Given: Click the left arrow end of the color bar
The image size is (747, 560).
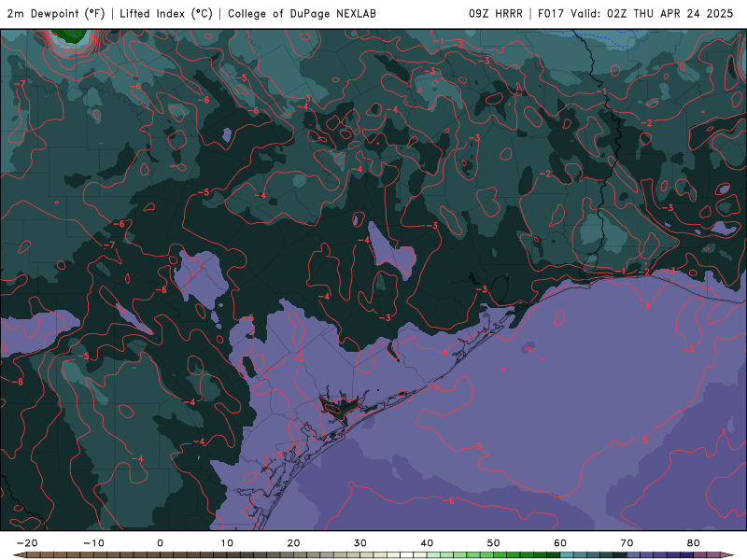Looking at the screenshot, I should (20, 555).
